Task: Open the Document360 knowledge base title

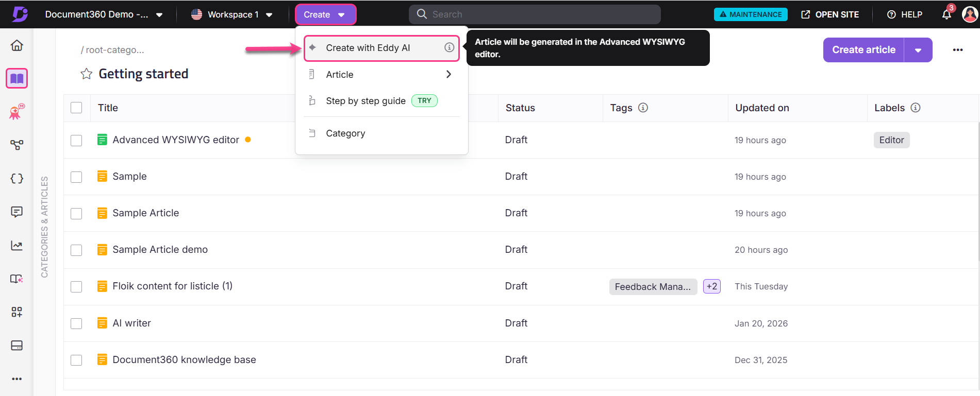Action: click(x=185, y=359)
